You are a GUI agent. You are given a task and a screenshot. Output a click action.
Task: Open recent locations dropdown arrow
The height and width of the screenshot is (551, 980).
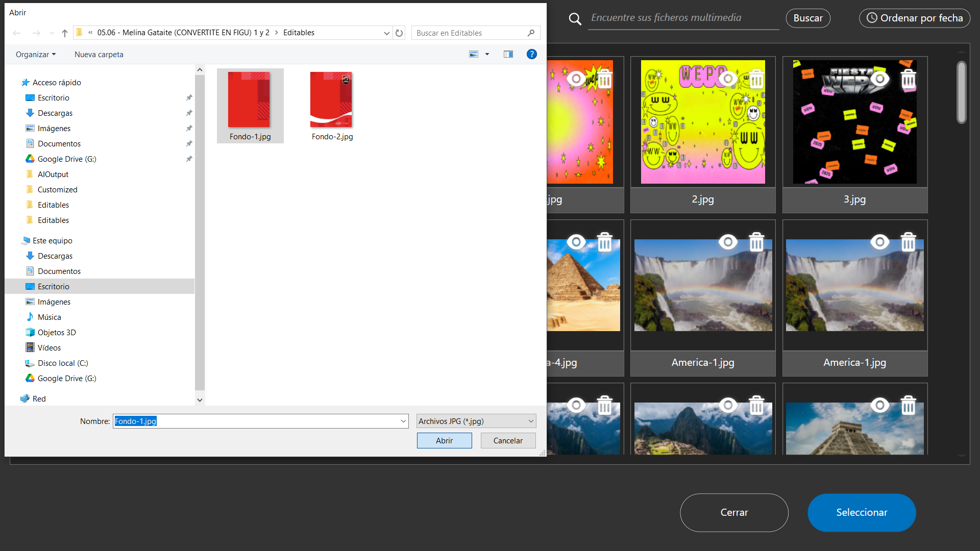point(52,33)
